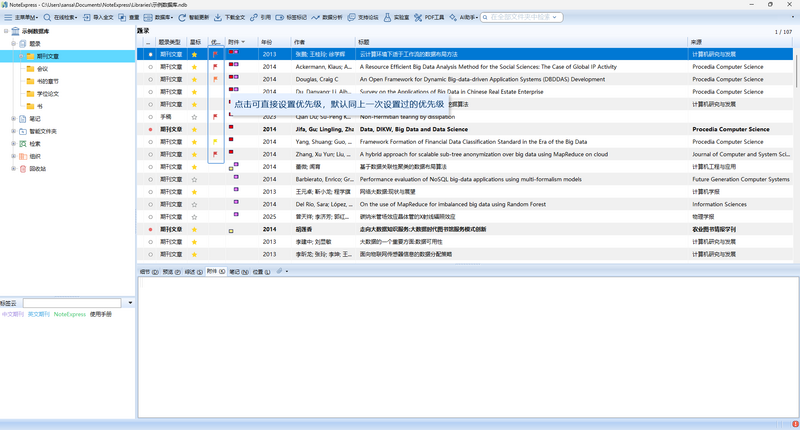Switch to the 笔记 tab in bottom panel
The width and height of the screenshot is (800, 430).
239,272
